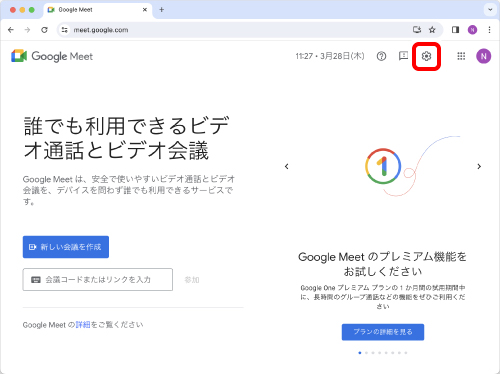Image resolution: width=500 pixels, height=374 pixels.
Task: Click the 会議コードまたはリンクを入力 field
Action: [98, 280]
